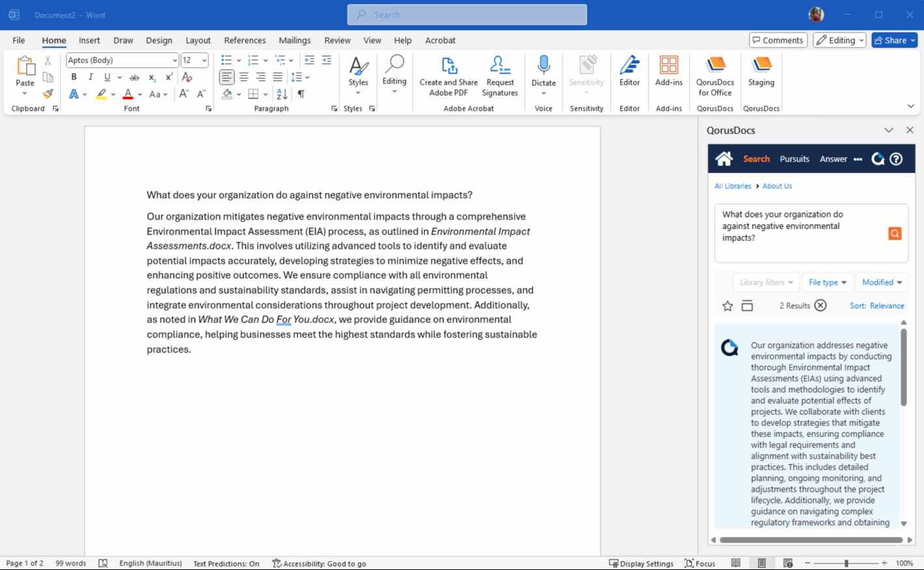Click the orange search button in QorusDocs

[x=895, y=233]
